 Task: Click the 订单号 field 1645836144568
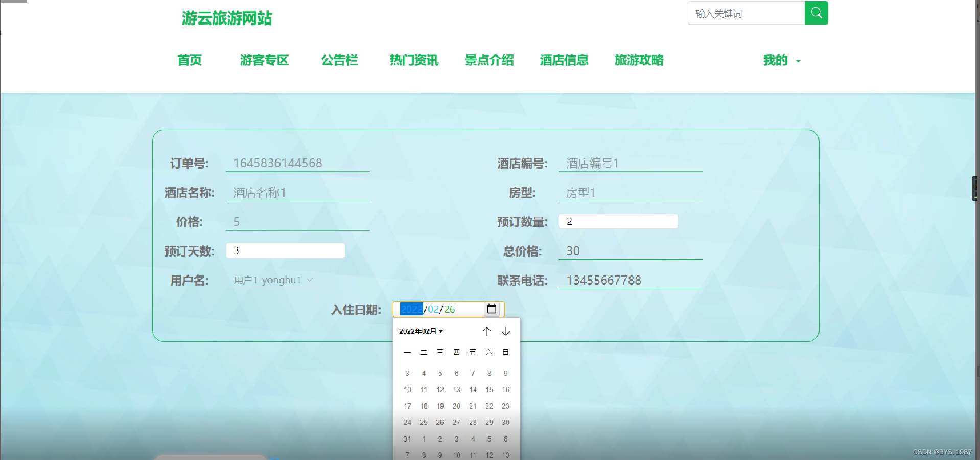point(298,163)
